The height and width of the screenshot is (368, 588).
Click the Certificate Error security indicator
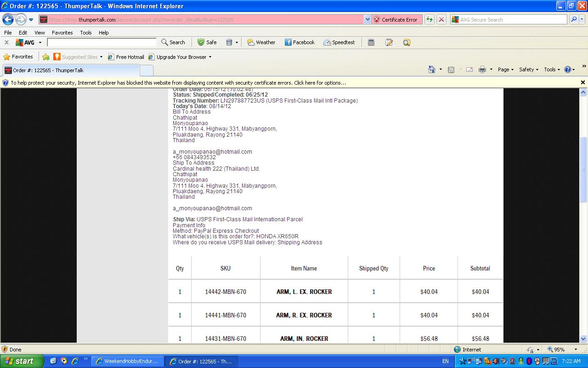pos(396,20)
